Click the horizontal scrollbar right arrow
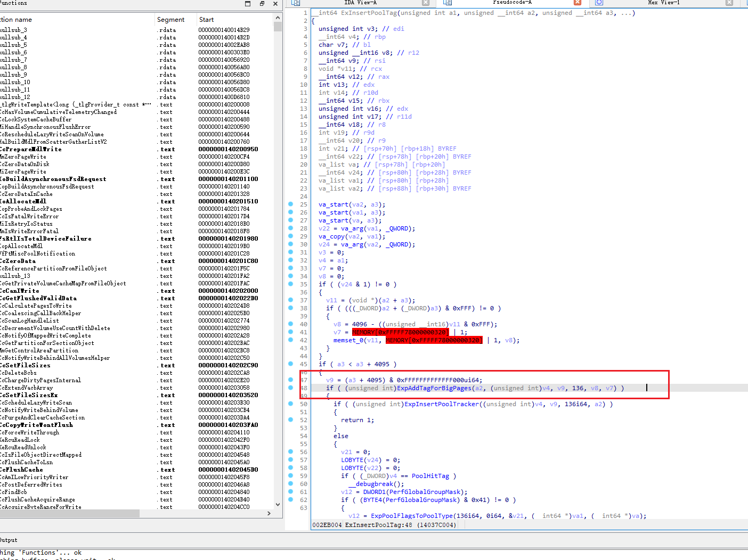Screen dimensions: 748x560 pyautogui.click(x=269, y=514)
